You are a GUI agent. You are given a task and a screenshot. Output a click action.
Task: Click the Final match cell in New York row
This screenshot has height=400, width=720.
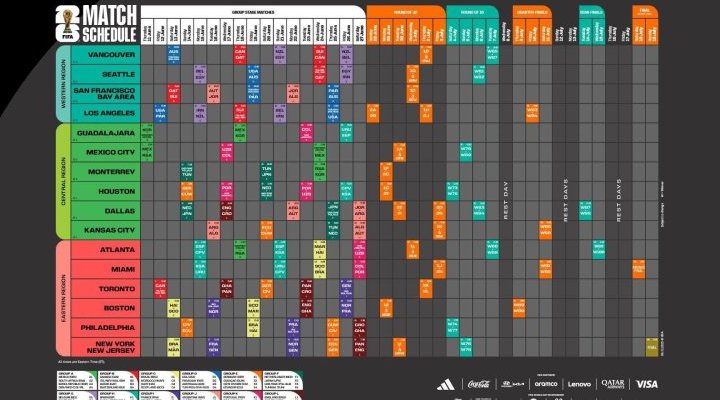point(652,347)
